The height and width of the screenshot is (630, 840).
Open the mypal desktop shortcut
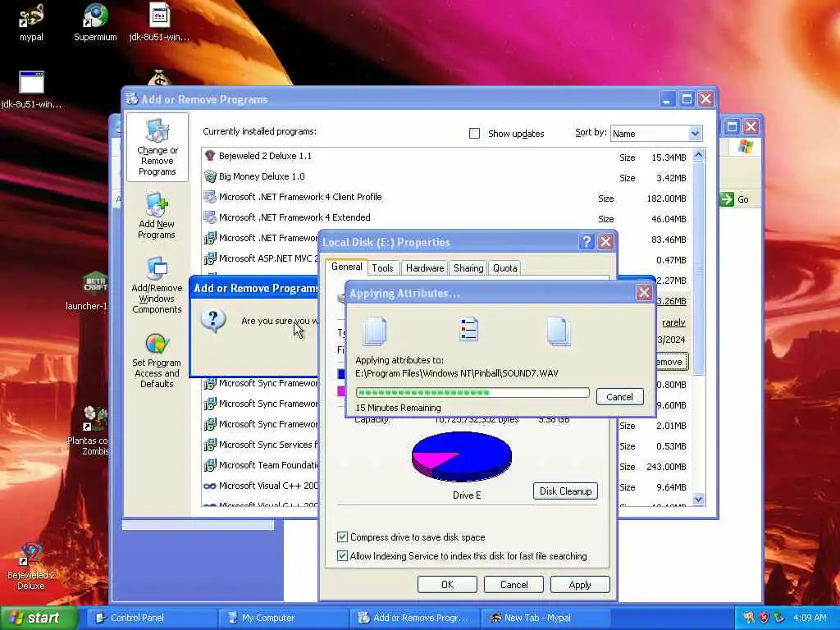point(31,21)
